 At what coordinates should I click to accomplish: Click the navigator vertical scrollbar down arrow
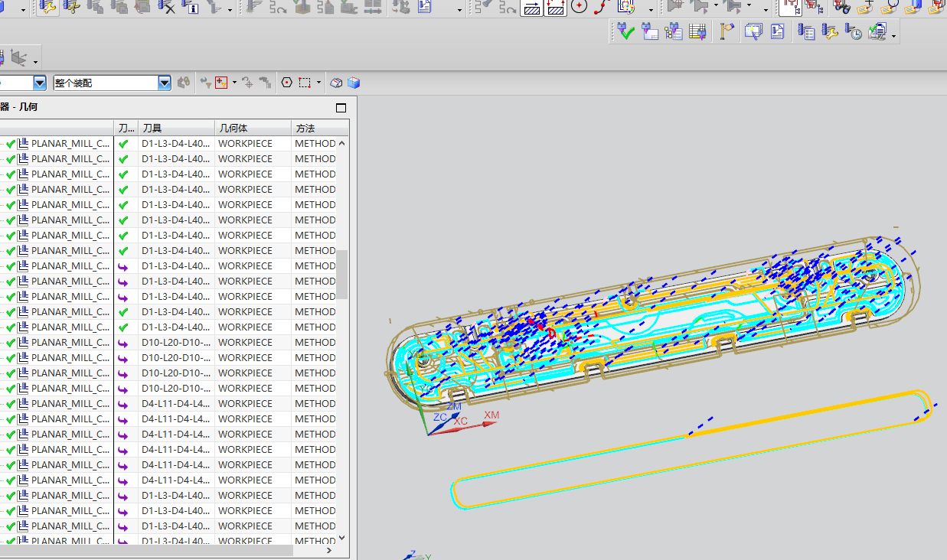click(342, 537)
